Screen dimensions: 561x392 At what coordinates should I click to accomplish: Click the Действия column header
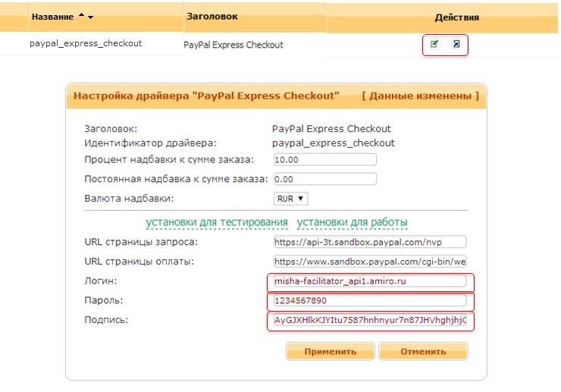pos(456,17)
